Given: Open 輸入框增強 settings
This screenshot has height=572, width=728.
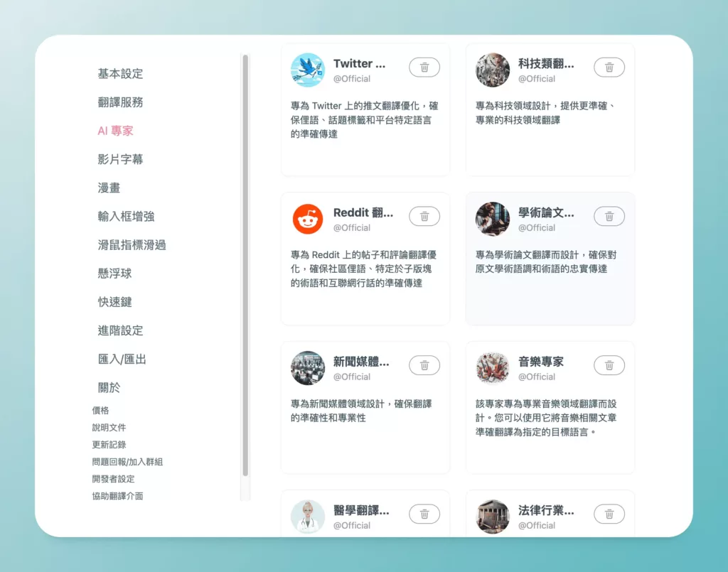Looking at the screenshot, I should [x=126, y=216].
